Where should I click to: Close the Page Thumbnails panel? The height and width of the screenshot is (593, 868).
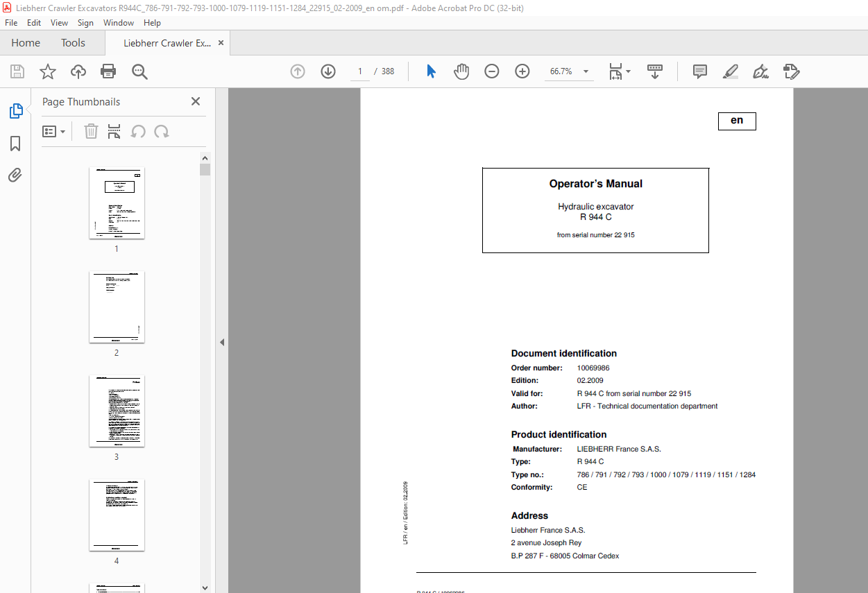[196, 101]
